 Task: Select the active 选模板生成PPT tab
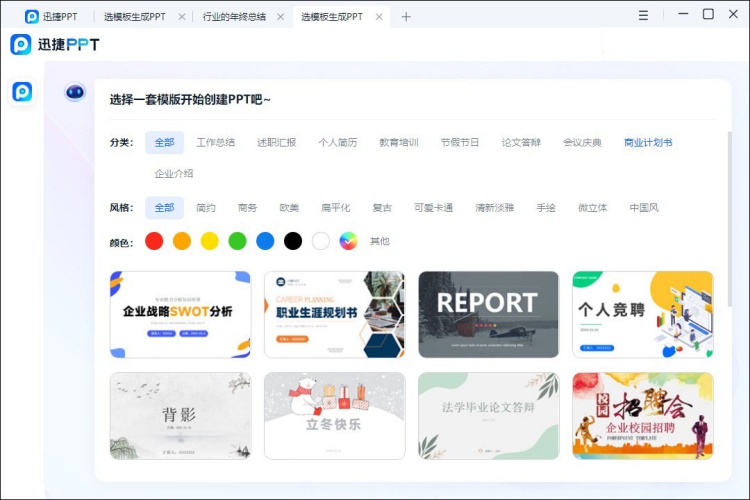pos(332,17)
